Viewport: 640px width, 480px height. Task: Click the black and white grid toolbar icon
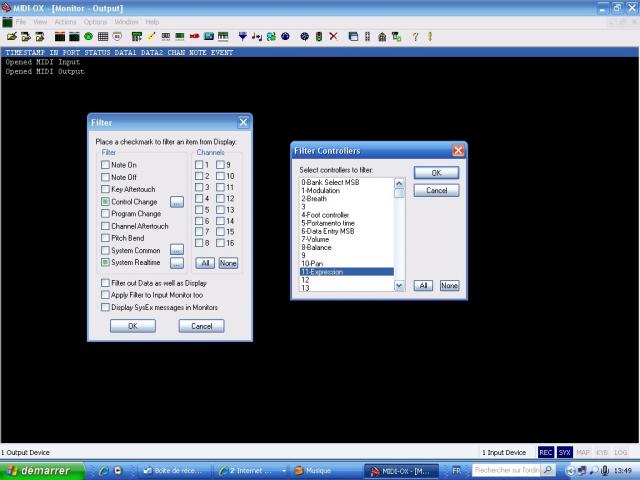pos(103,37)
